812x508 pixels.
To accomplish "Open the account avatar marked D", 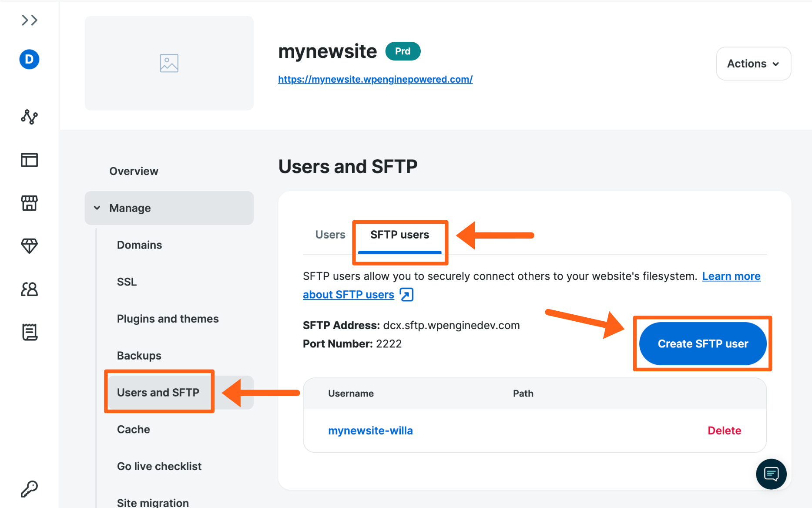I will [x=29, y=59].
